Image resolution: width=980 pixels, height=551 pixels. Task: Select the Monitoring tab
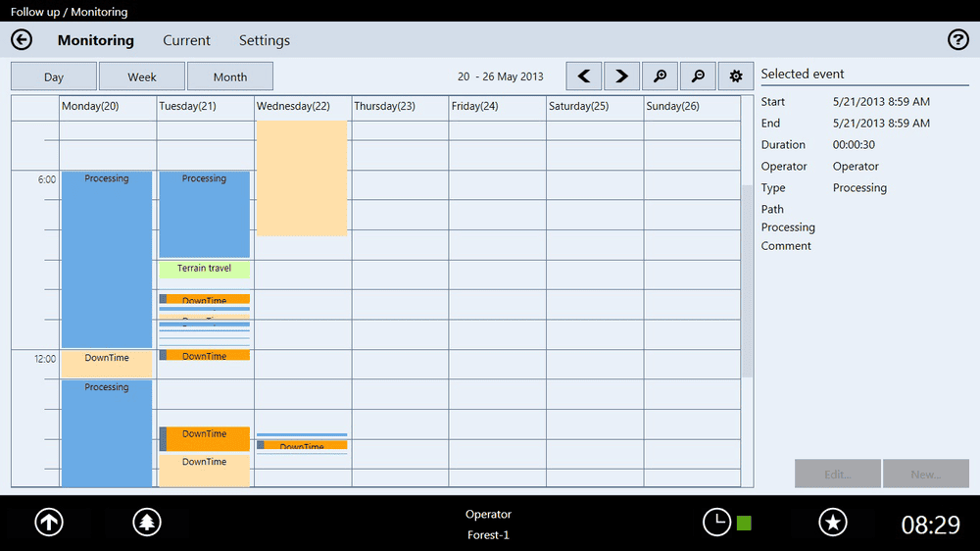pyautogui.click(x=96, y=40)
